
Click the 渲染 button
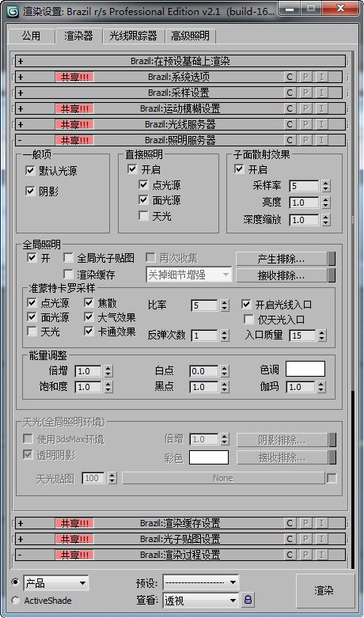point(324,590)
